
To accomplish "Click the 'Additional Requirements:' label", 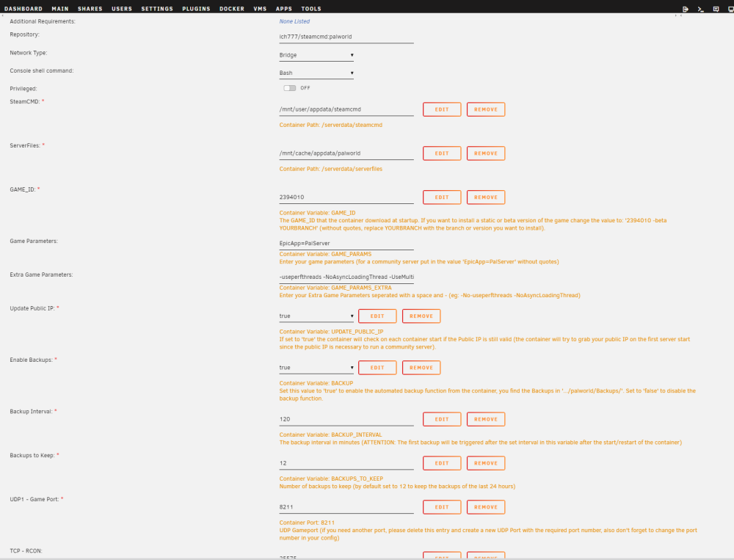I will 43,21.
